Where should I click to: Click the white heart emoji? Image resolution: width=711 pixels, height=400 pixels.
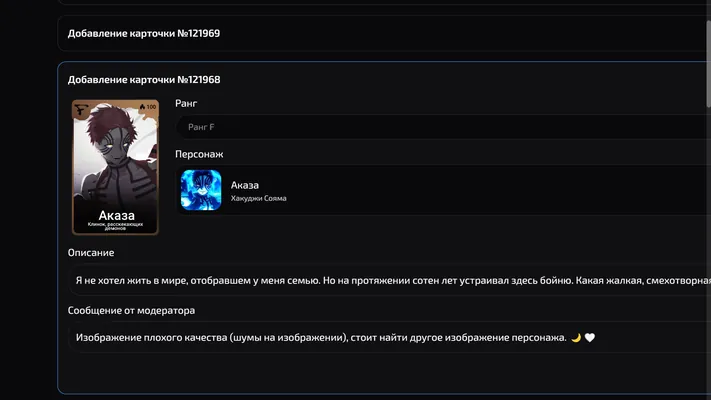click(x=589, y=337)
